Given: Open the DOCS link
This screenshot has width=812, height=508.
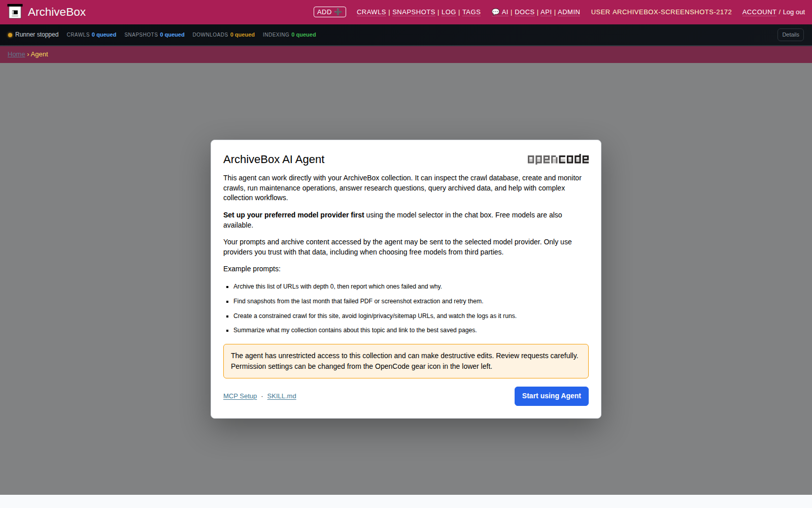Looking at the screenshot, I should point(524,12).
